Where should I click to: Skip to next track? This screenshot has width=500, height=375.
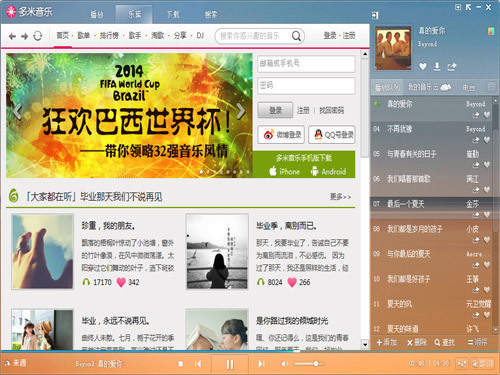click(x=262, y=364)
